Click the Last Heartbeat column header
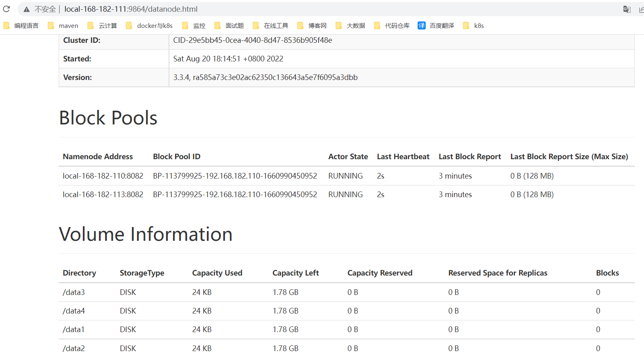The width and height of the screenshot is (644, 362). click(403, 156)
